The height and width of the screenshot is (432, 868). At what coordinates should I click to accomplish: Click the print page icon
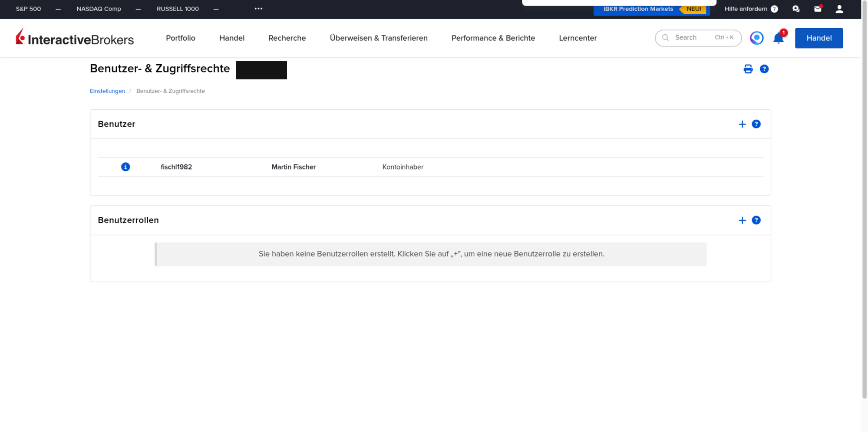tap(748, 69)
